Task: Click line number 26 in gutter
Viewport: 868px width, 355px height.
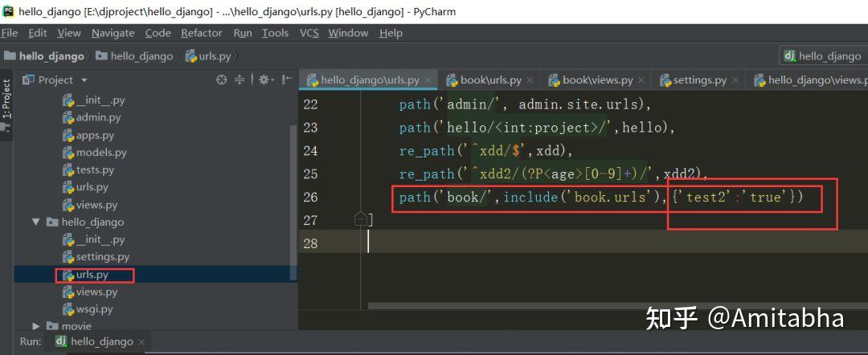Action: (x=310, y=197)
